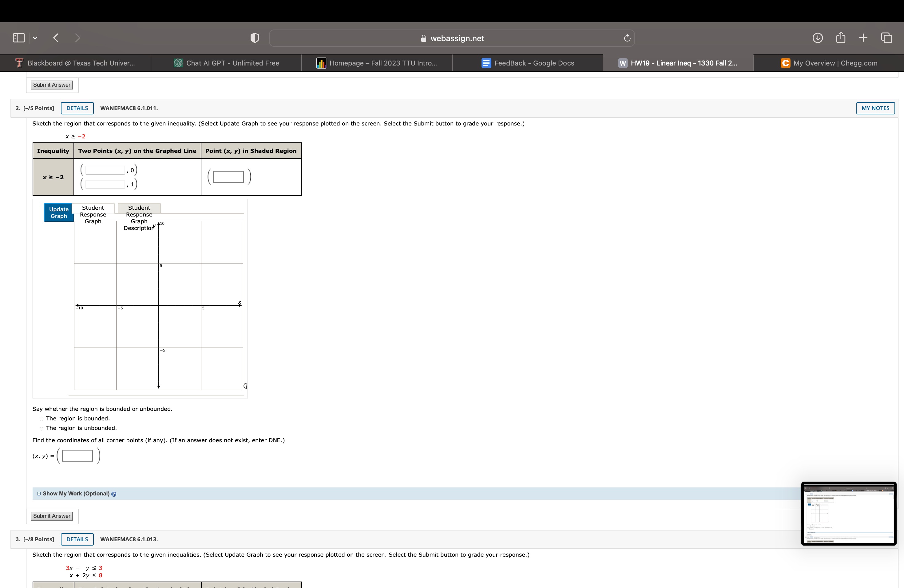Viewport: 904px width, 588px height.
Task: Select 'The region is unbounded' option
Action: point(41,428)
